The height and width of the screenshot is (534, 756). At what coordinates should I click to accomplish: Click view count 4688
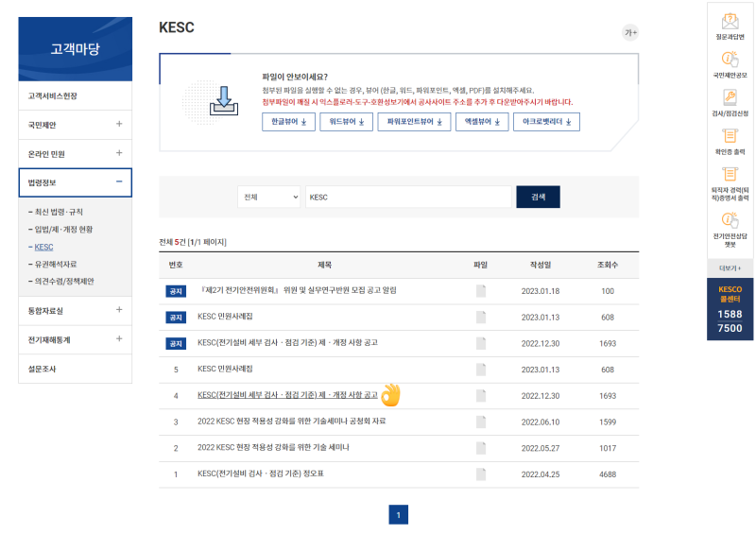point(608,474)
